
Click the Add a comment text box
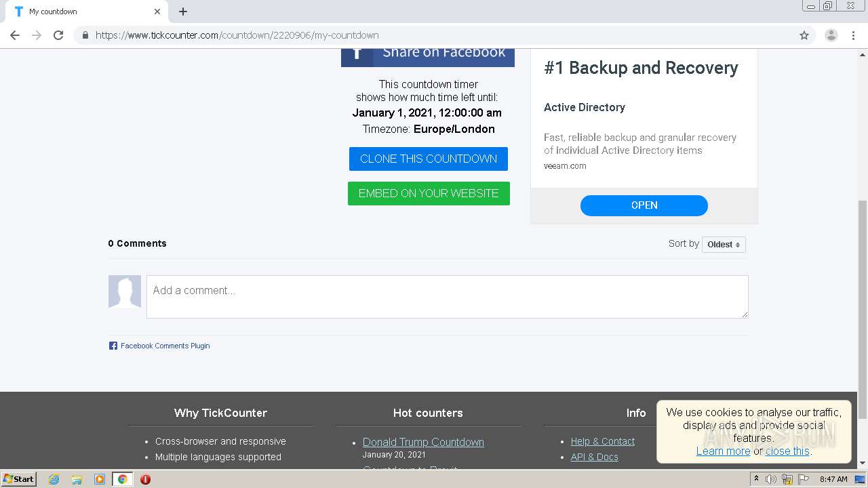click(x=448, y=296)
